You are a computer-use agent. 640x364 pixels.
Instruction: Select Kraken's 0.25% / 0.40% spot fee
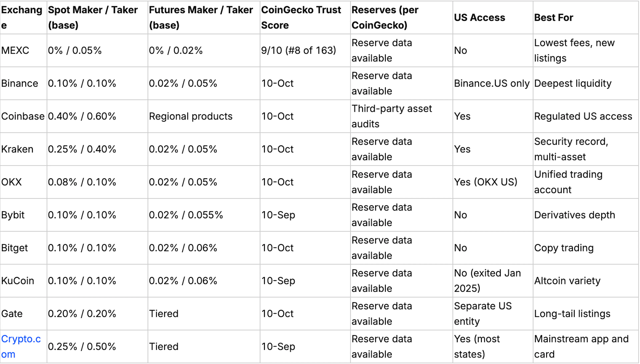tap(82, 149)
